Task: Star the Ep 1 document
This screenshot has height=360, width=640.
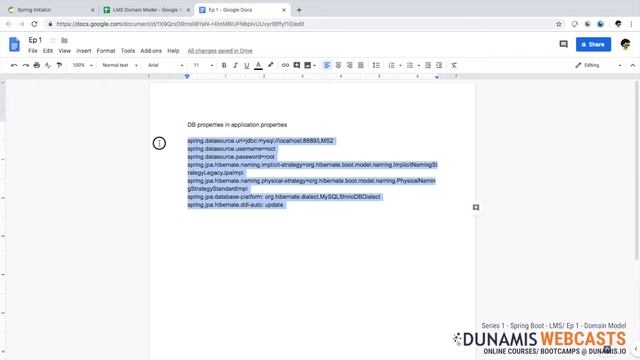Action: [x=53, y=40]
